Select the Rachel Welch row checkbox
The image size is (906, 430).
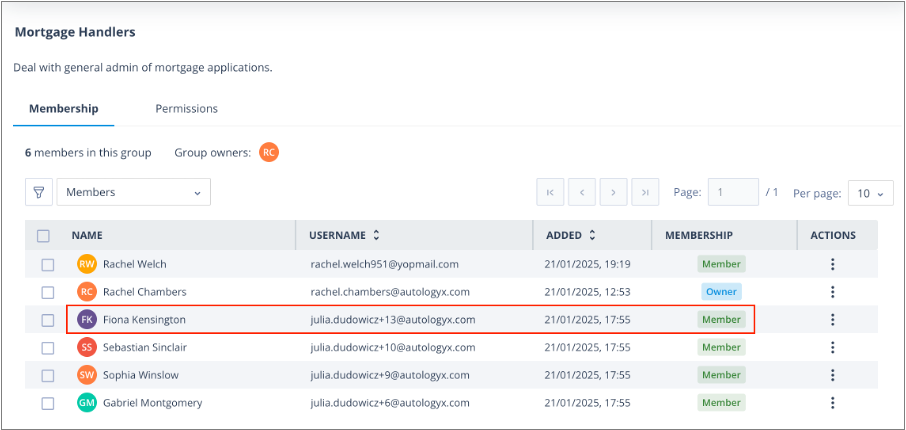click(47, 265)
